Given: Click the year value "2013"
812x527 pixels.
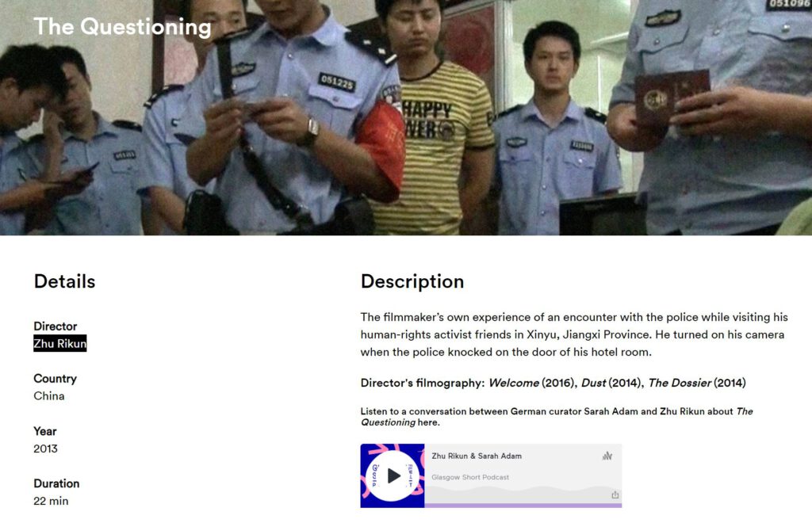Looking at the screenshot, I should tap(45, 449).
